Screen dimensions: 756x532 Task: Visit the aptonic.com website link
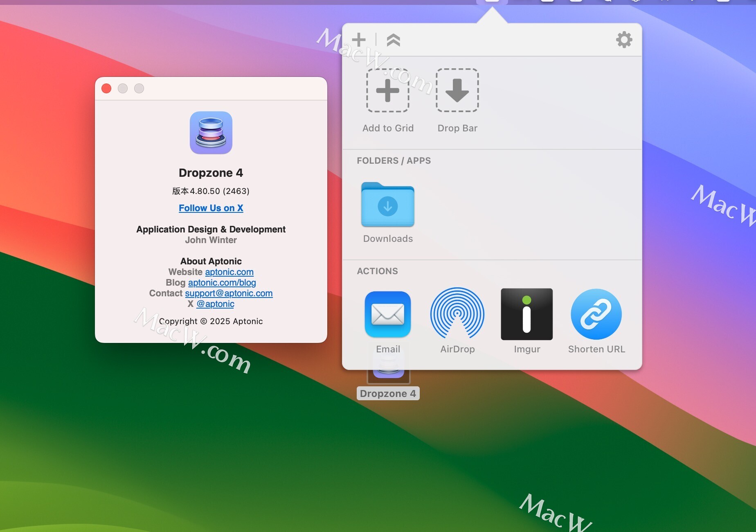[229, 272]
